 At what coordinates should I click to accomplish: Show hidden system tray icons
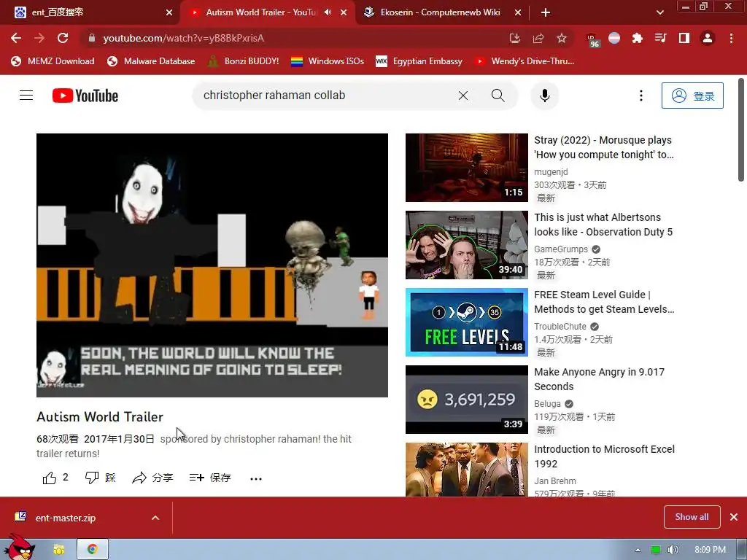[638, 550]
